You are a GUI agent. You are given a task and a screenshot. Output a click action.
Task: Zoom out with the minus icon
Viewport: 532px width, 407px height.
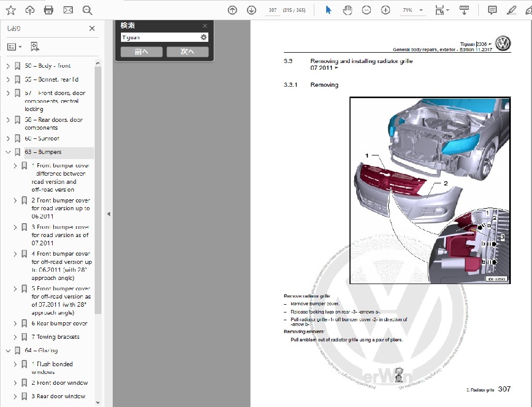click(x=367, y=10)
